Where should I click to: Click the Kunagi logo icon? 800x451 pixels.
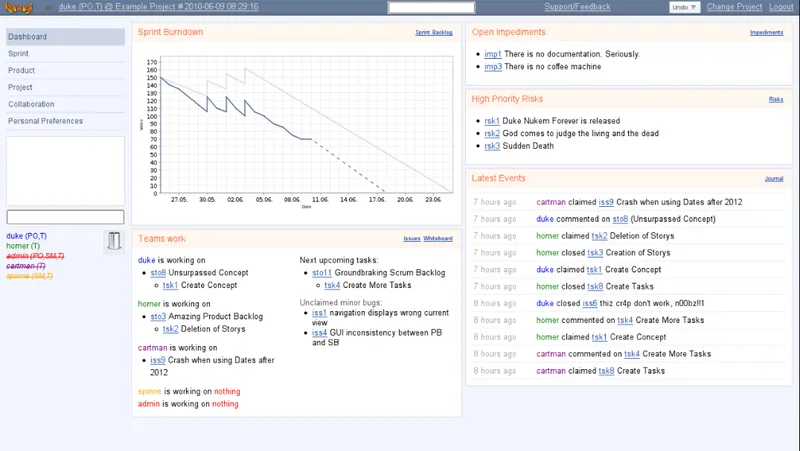[x=19, y=7]
